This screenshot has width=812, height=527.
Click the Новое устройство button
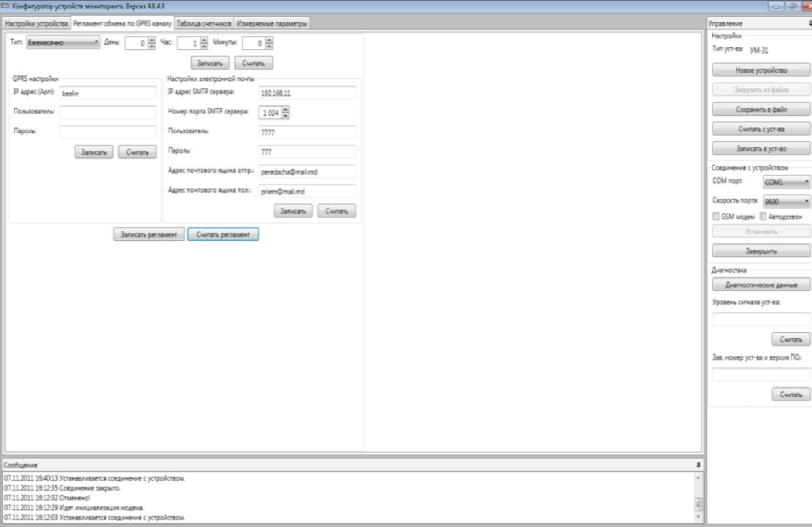tap(761, 71)
